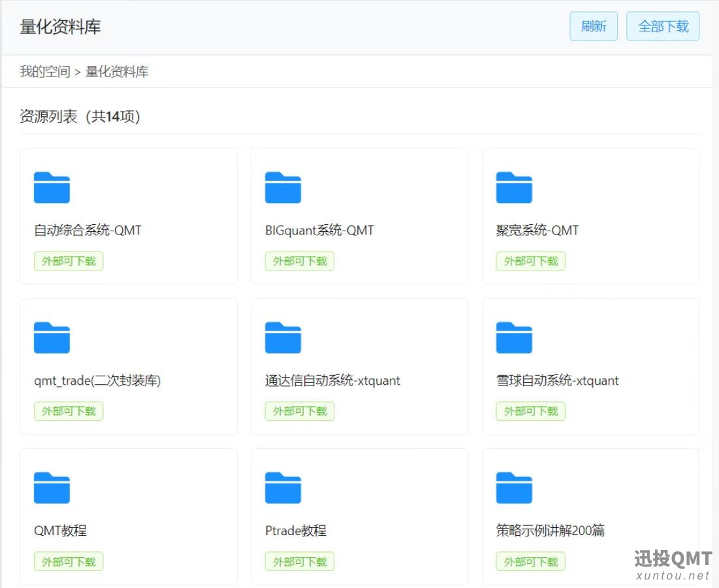Click the 通达信自动系统-xtquant folder name
Screen dimensions: 719x588
(332, 381)
